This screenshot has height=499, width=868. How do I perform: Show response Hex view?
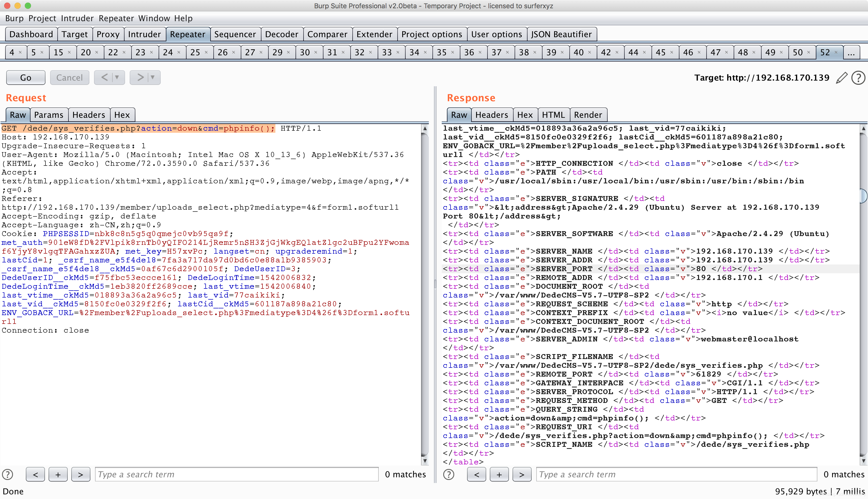525,115
